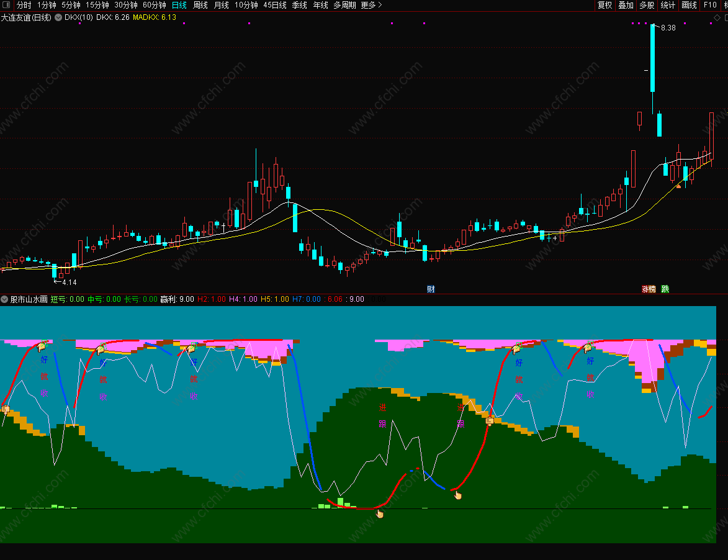The image size is (728, 560).
Task: Click the pointing-hand icon at the indicator's lowest trough
Action: tap(380, 513)
